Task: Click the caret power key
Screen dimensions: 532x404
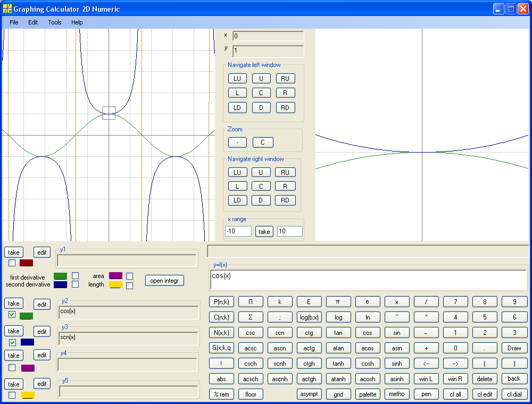Action: click(397, 317)
